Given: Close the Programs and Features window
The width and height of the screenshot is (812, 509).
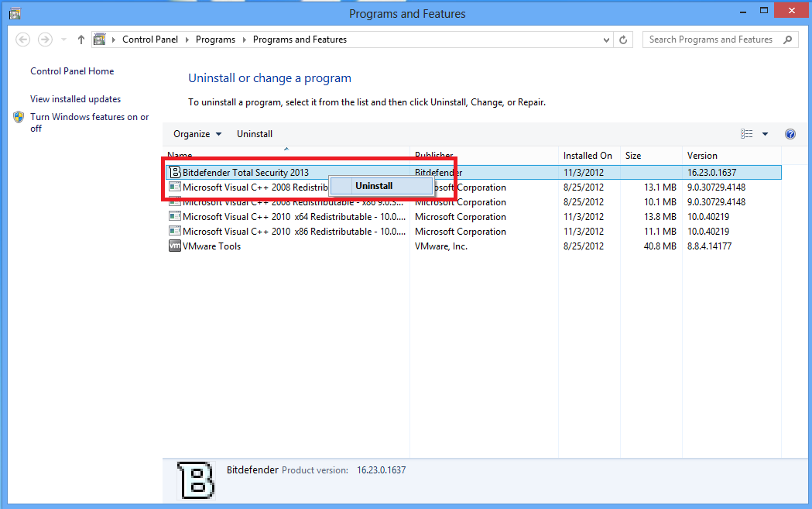Looking at the screenshot, I should (791, 10).
